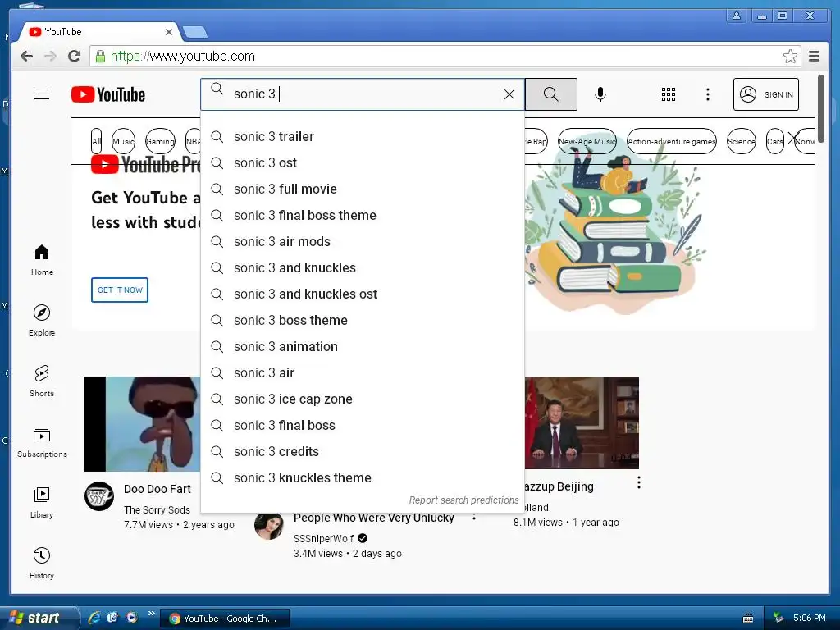This screenshot has width=840, height=630.
Task: Open The Sorry Sods channel avatar
Action: click(x=99, y=496)
